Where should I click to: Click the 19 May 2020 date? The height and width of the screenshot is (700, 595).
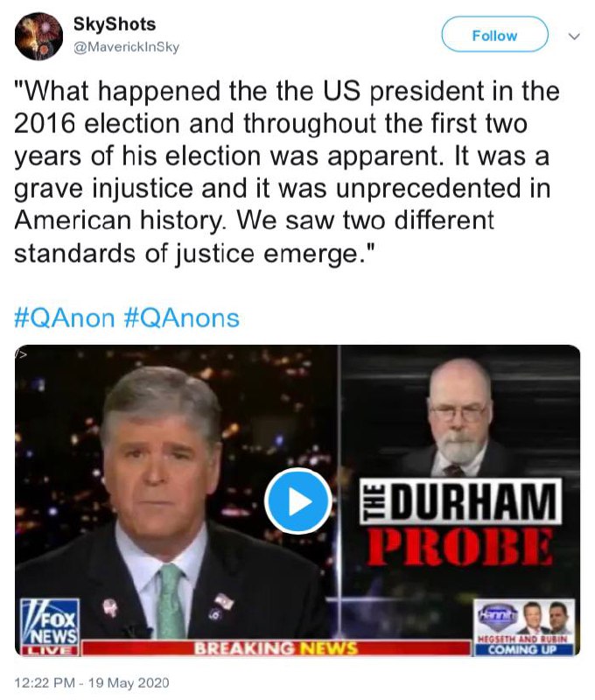point(129,683)
